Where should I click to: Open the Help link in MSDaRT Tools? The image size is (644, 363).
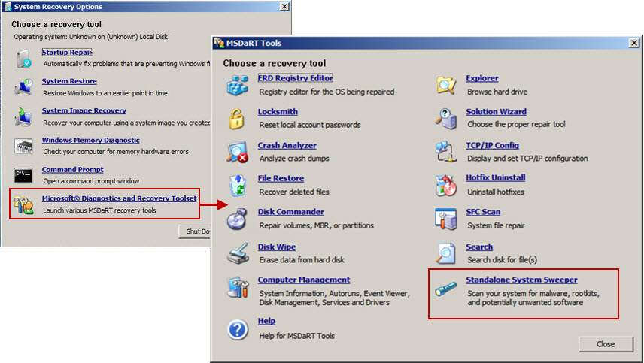tap(266, 321)
